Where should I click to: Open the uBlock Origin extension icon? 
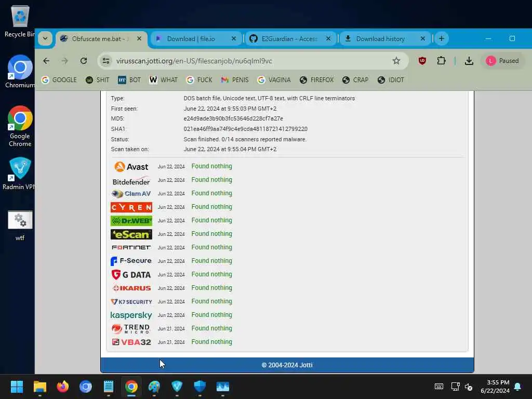[x=422, y=61]
